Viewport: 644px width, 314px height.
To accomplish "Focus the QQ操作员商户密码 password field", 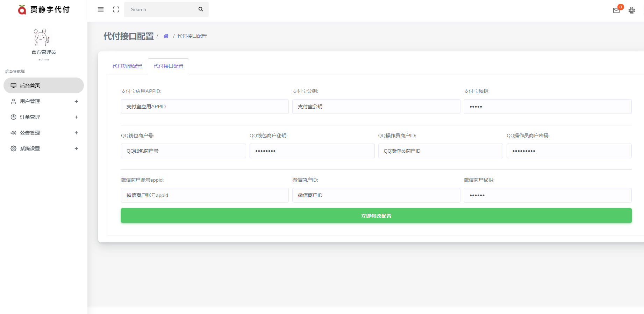I will tap(569, 151).
